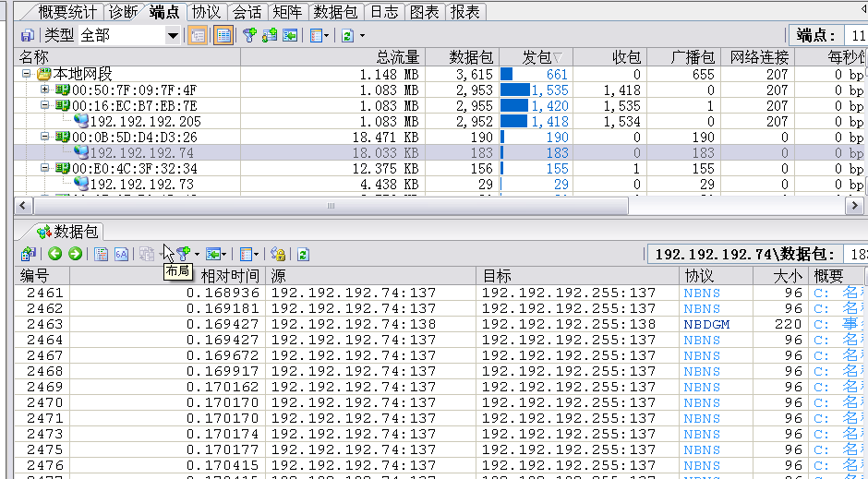
Task: Click the 相对时间 column header
Action: click(230, 276)
